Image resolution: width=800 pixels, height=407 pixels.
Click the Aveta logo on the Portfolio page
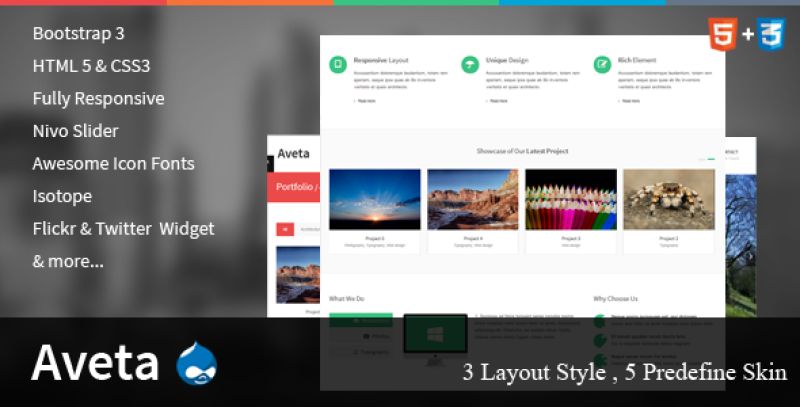(x=293, y=154)
